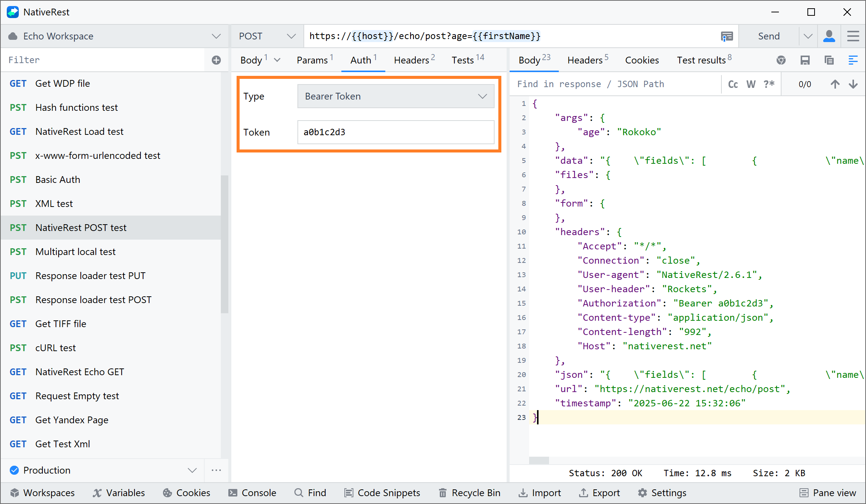Open the Recycle Bin
This screenshot has height=504, width=866.
(469, 493)
